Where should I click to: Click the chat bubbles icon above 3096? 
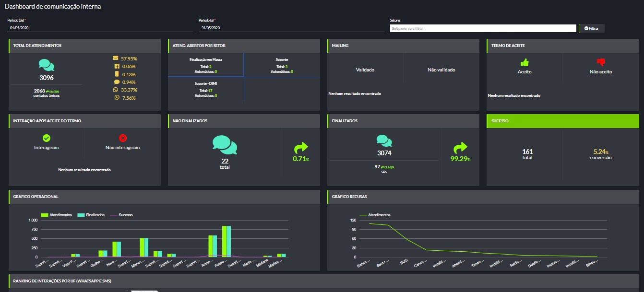tap(47, 65)
